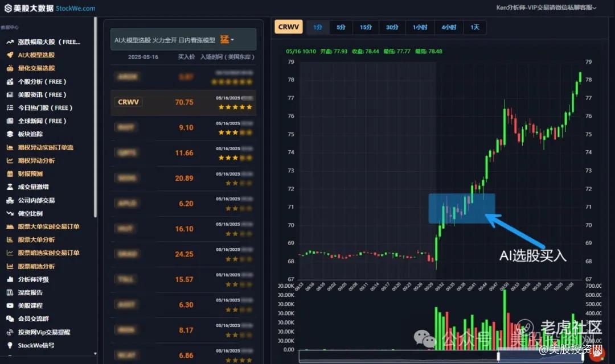
Task: Click the 20.89 buy price cell
Action: 184,178
